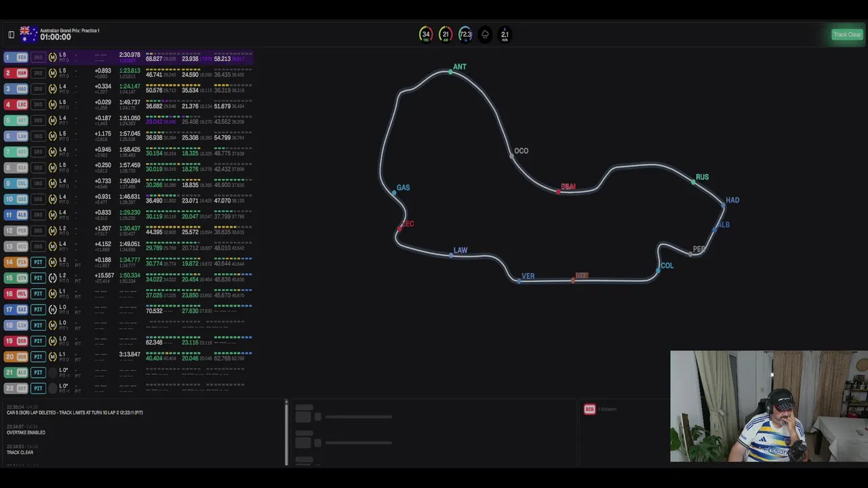The image size is (868, 488).
Task: Click the streamer webcam thumbnail
Action: [x=769, y=406]
